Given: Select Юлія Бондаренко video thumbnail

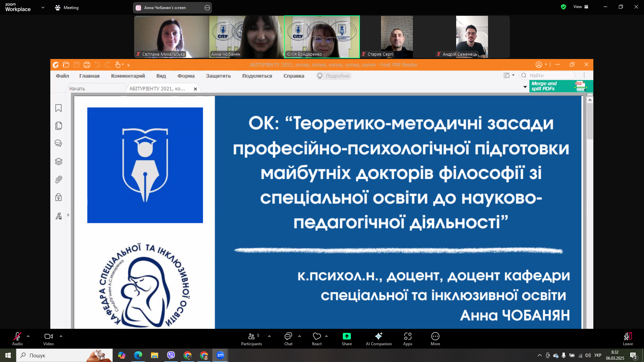Looking at the screenshot, I should [x=322, y=37].
